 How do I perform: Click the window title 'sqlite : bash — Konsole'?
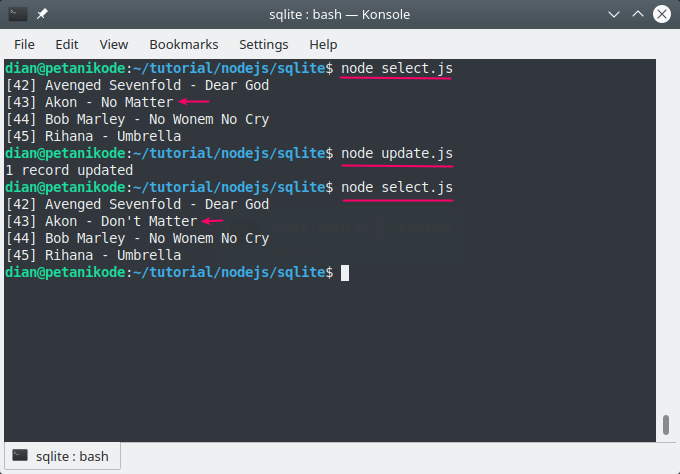[x=340, y=14]
